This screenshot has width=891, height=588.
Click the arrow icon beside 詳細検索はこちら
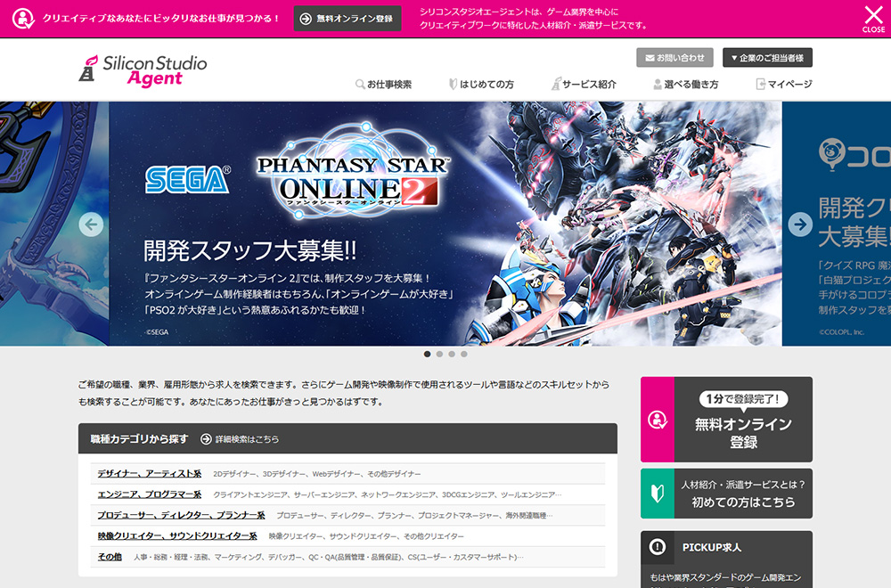[206, 439]
